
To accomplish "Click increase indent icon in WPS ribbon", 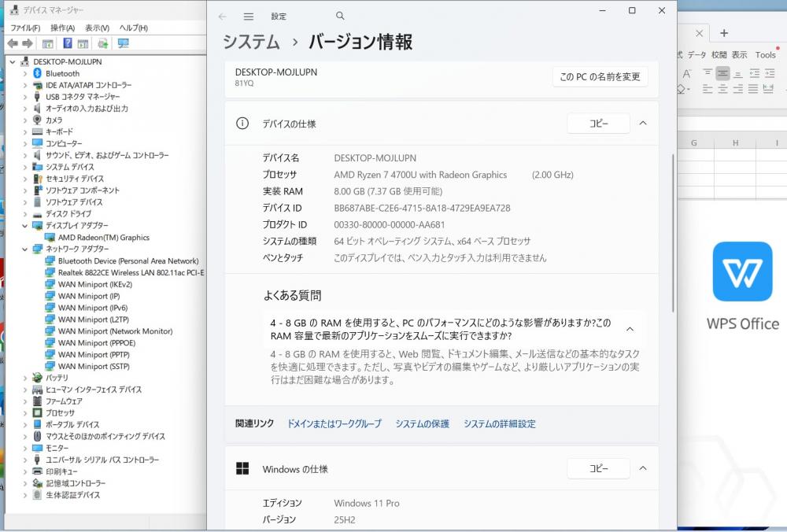I will [x=770, y=73].
